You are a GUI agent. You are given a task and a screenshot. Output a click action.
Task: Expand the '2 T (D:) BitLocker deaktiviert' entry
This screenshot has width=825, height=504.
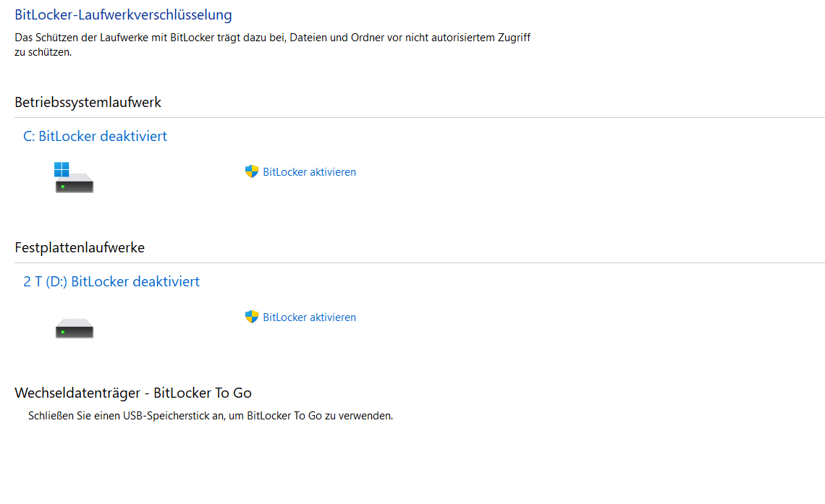tap(111, 282)
